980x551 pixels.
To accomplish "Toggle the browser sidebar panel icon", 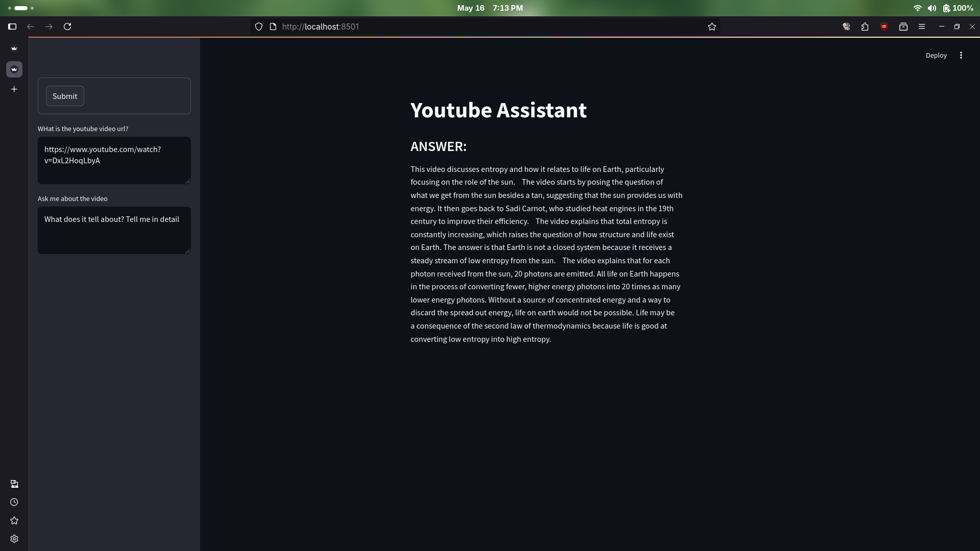I will (12, 27).
